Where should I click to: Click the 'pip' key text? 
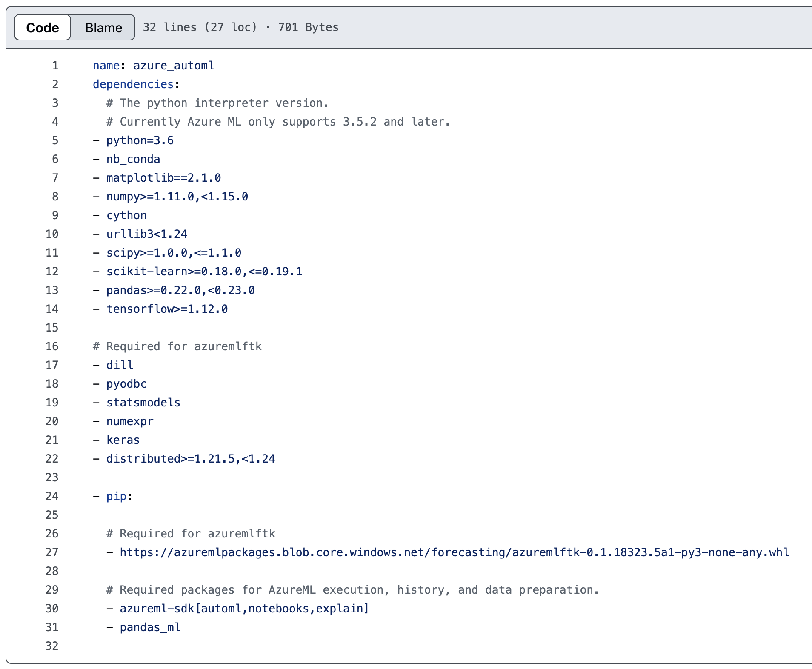point(116,496)
